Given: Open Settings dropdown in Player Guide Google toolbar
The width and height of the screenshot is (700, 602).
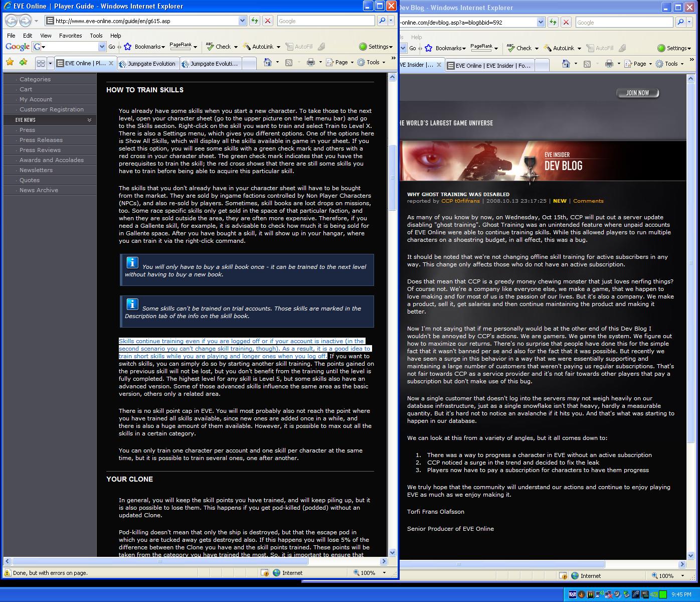Looking at the screenshot, I should (391, 47).
